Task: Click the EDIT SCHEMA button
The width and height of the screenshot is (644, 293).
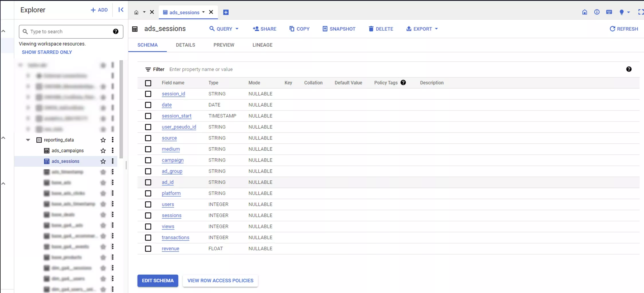Action: tap(158, 281)
